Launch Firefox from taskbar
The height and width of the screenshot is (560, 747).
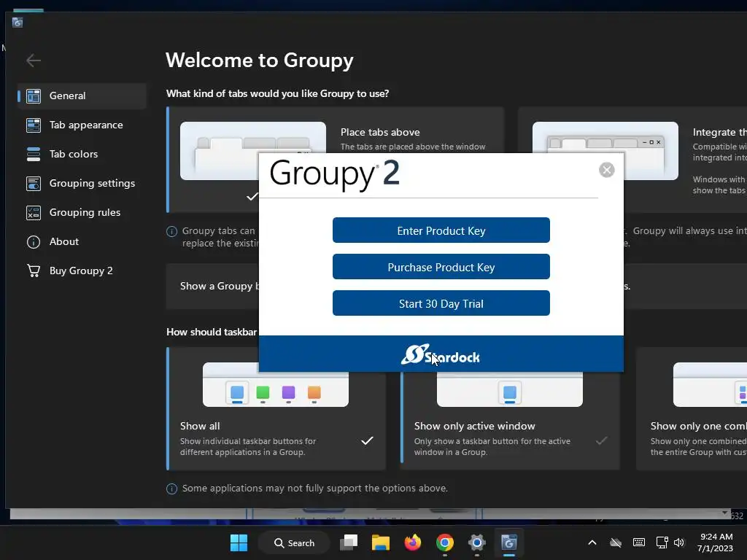coord(413,542)
